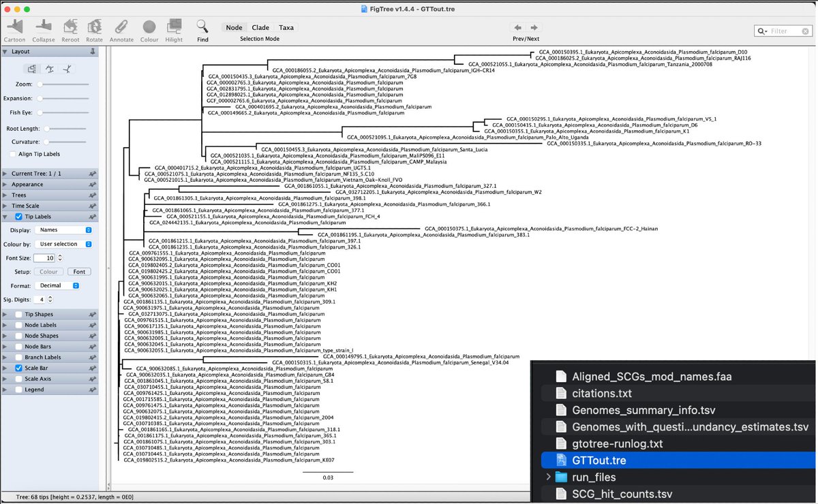818x504 pixels.
Task: Click the Collapse toolbar icon
Action: [43, 26]
